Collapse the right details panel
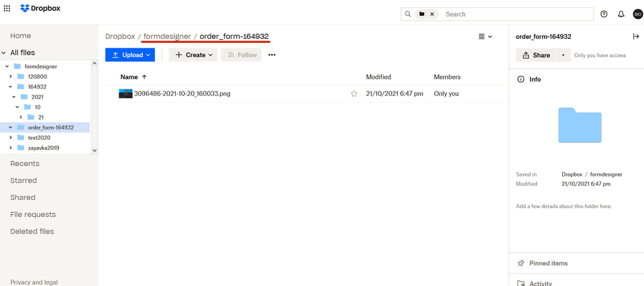644x286 pixels. pyautogui.click(x=636, y=36)
